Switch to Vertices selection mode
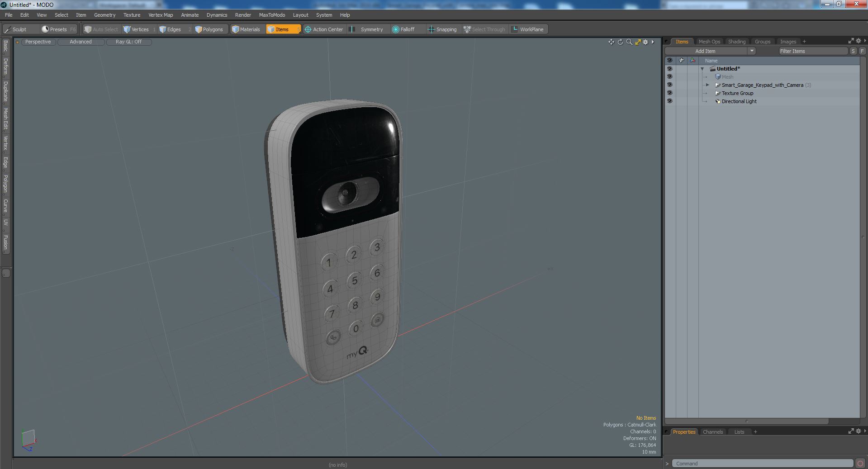The image size is (868, 469). tap(140, 29)
